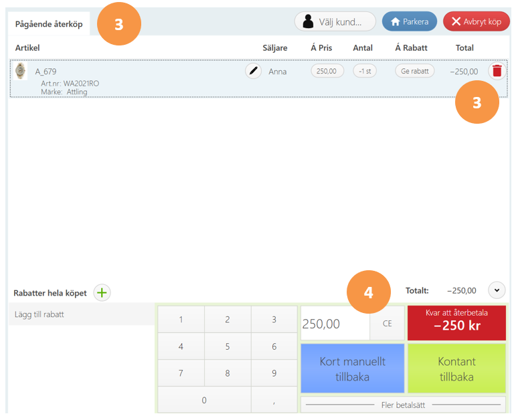The height and width of the screenshot is (420, 512).
Task: Click the amount field showing 250,00
Action: pos(335,324)
